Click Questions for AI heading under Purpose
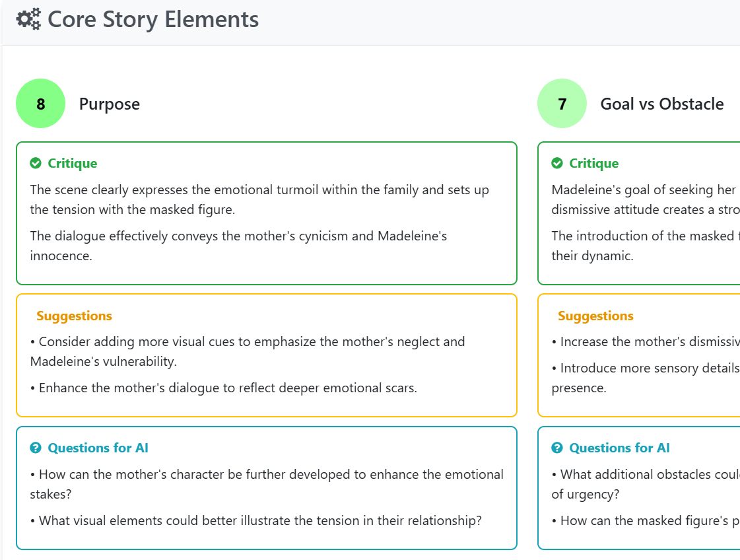740x560 pixels. tap(98, 448)
